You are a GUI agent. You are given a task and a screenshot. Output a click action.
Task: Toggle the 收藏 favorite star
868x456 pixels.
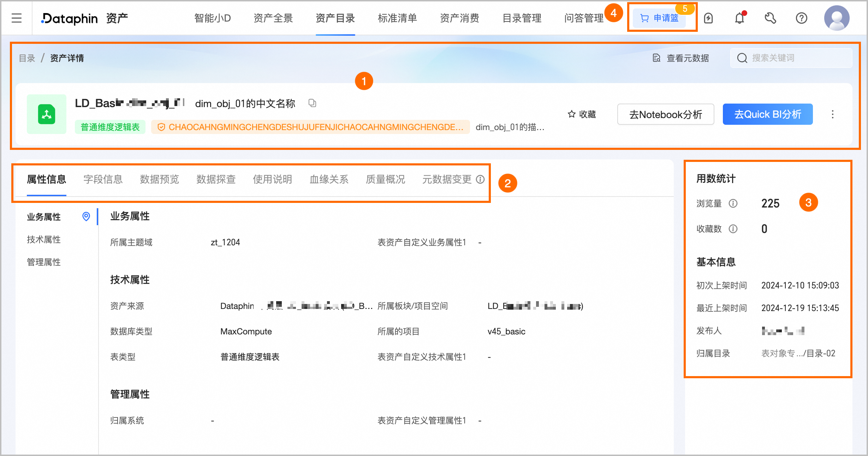click(x=582, y=114)
